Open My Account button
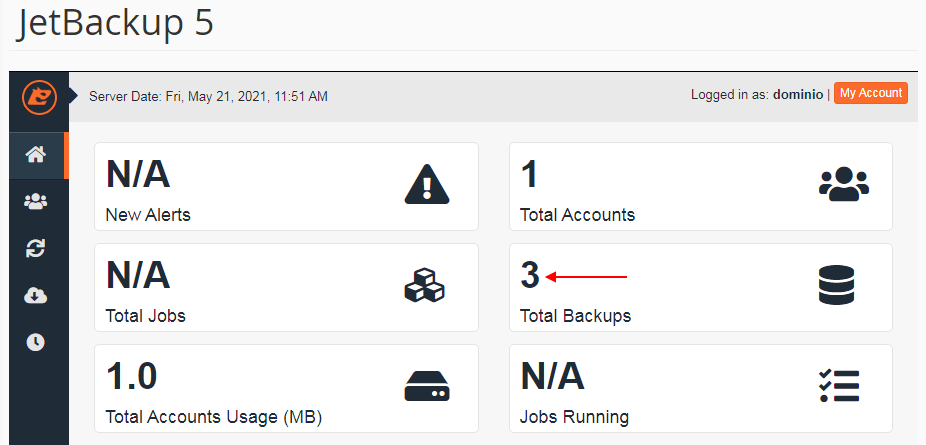The width and height of the screenshot is (926, 445). 870,93
